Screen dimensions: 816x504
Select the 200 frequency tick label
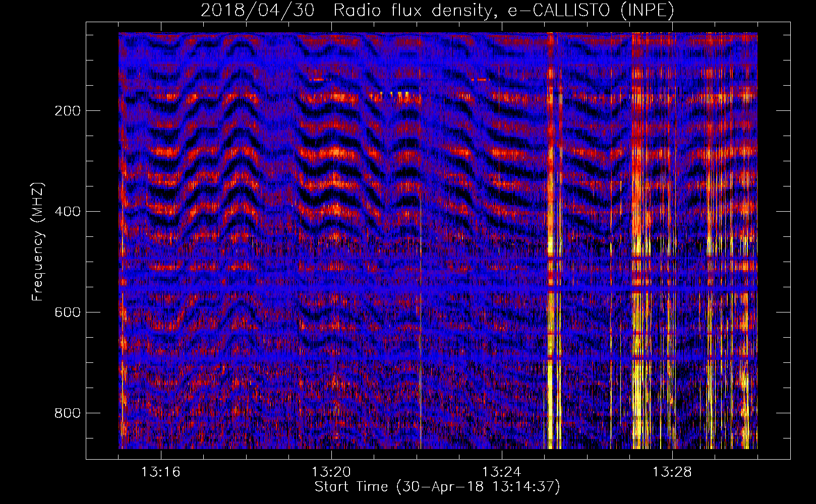pyautogui.click(x=68, y=111)
